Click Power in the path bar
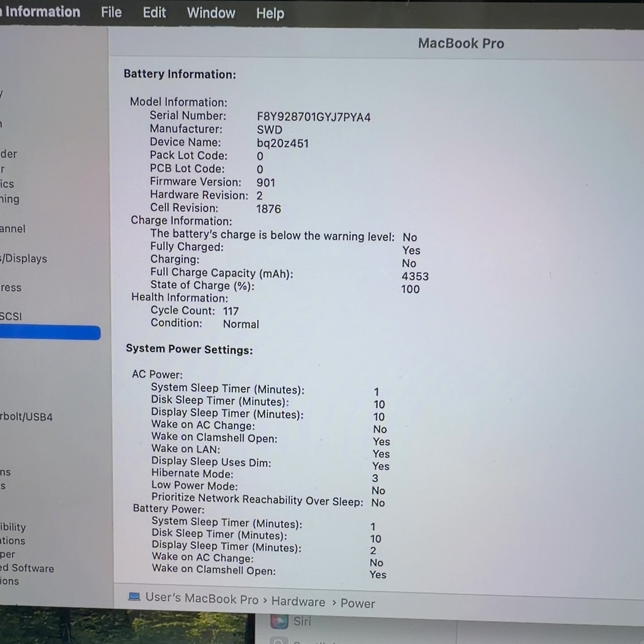 click(358, 603)
